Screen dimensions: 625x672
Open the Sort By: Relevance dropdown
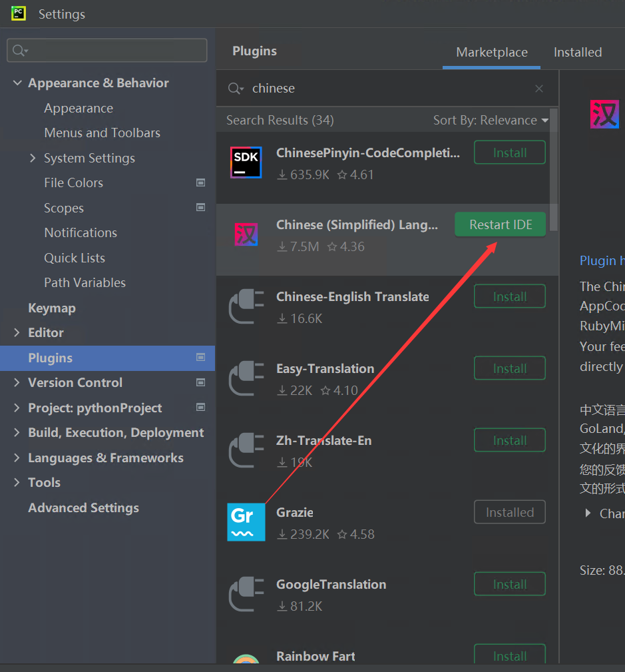[x=491, y=120]
